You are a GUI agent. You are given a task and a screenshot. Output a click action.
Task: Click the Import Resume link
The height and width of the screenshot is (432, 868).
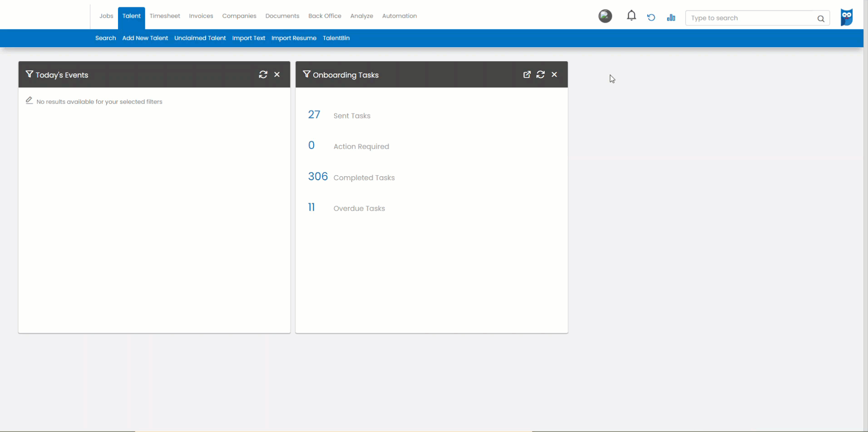pos(294,38)
